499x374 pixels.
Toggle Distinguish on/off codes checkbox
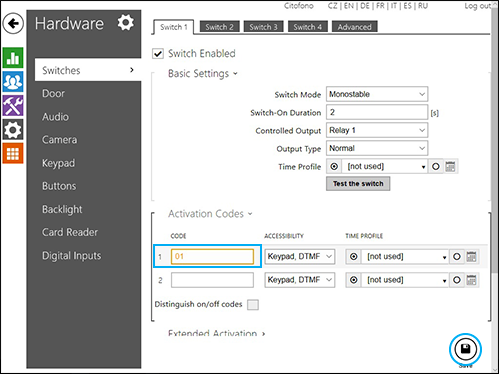[x=253, y=305]
